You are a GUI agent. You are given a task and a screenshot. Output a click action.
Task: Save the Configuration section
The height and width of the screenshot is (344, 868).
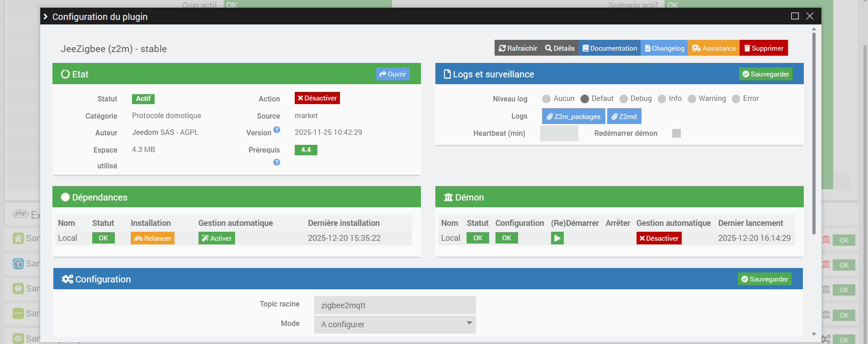pos(764,279)
